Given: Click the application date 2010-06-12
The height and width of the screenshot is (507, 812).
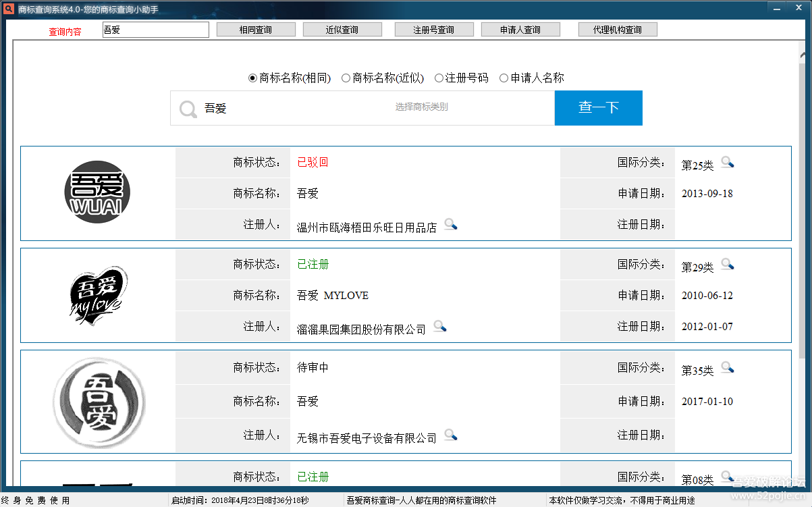Looking at the screenshot, I should click(x=707, y=296).
